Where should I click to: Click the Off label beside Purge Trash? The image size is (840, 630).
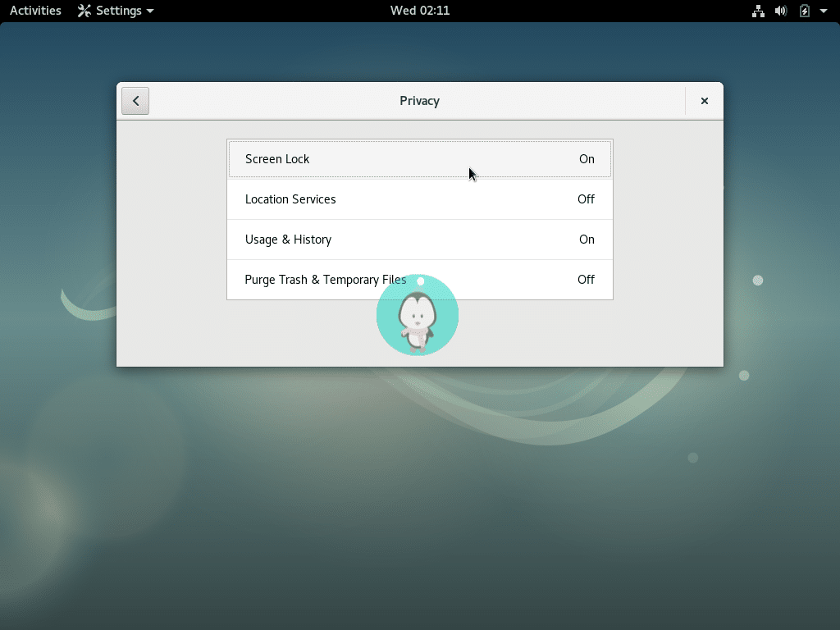[585, 280]
